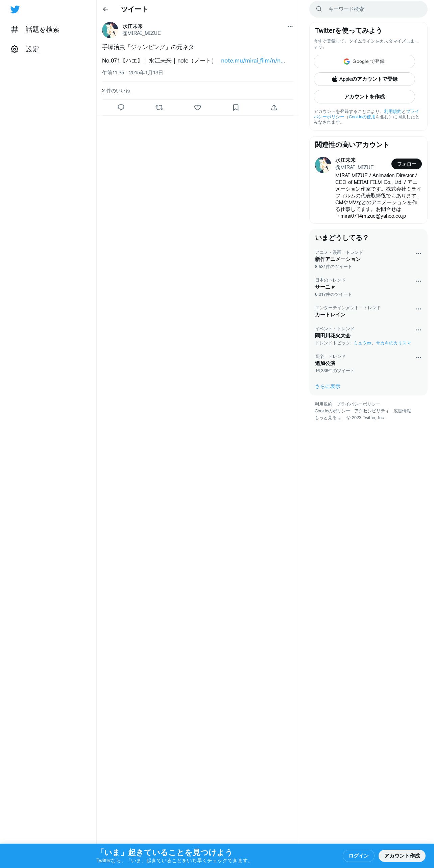Open more options for 追加公演 trend
Viewport: 434px width, 868px height.
[x=418, y=358]
